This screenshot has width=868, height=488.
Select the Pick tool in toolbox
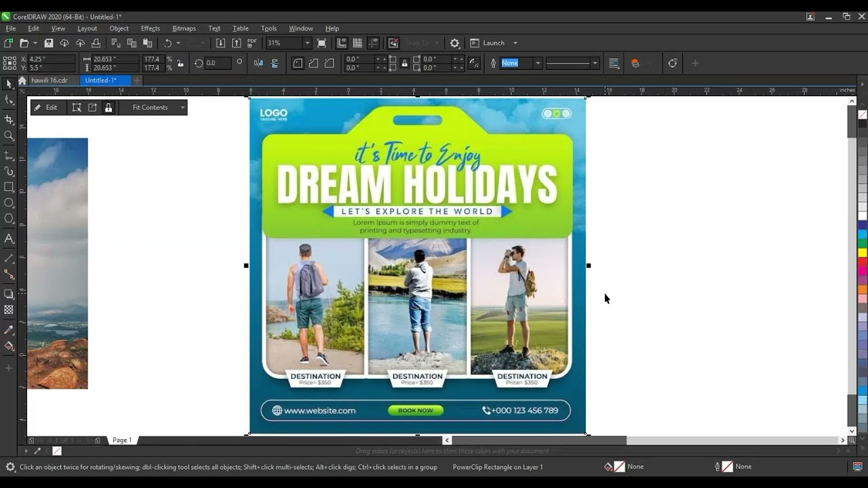click(9, 84)
